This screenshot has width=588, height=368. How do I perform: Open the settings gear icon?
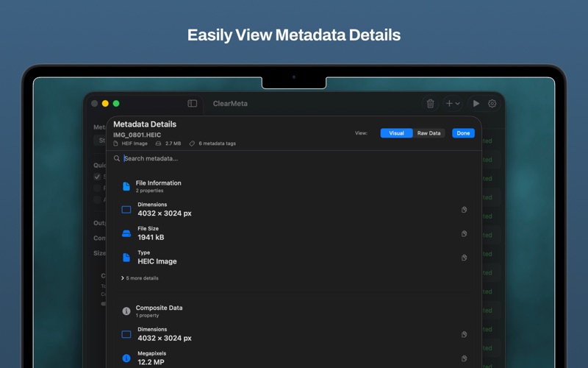tap(492, 103)
